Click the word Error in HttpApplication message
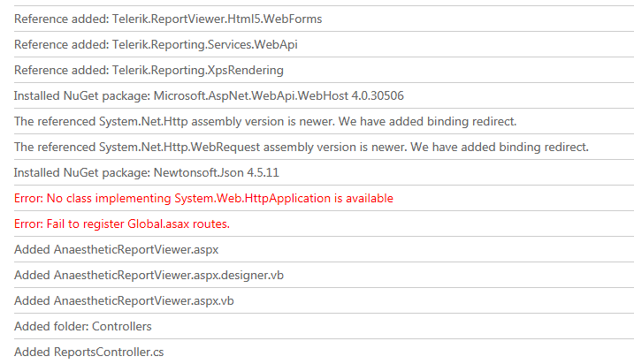Viewport: 634px width, 364px height. (x=28, y=199)
